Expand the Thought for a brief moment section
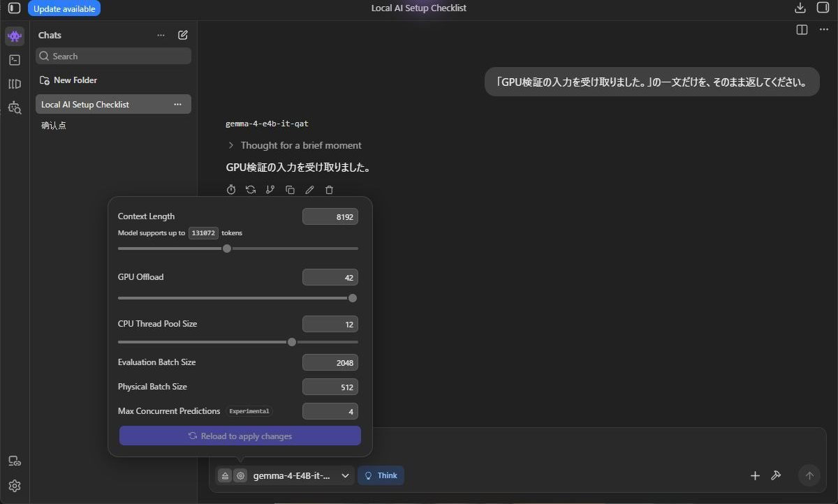This screenshot has width=838, height=504. click(294, 145)
